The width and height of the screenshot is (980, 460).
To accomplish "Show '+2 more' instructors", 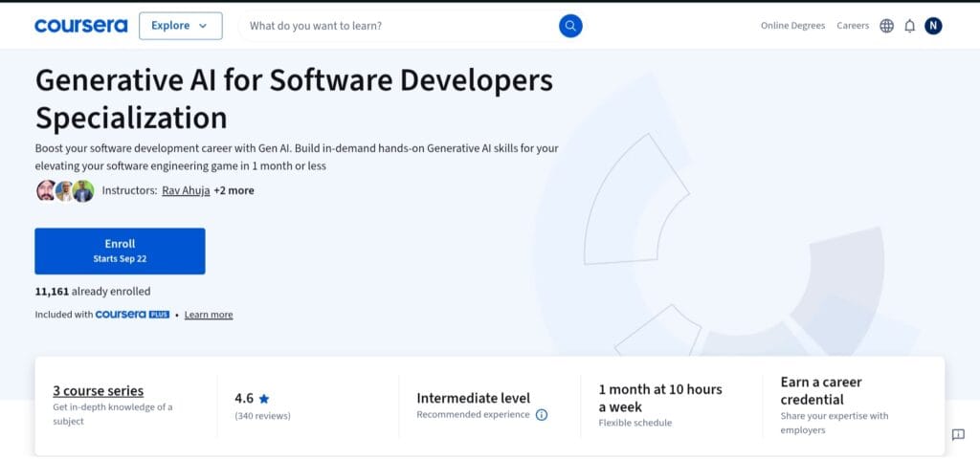I will (x=234, y=190).
